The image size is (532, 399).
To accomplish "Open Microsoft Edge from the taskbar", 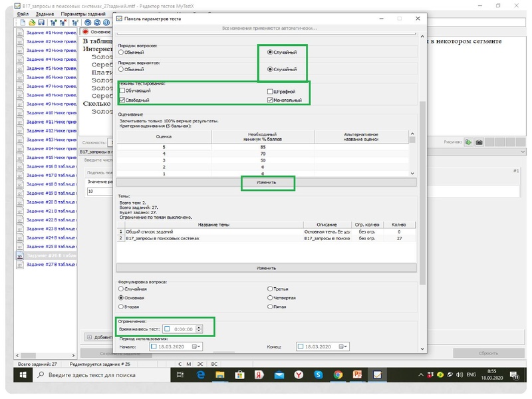I will pyautogui.click(x=200, y=376).
